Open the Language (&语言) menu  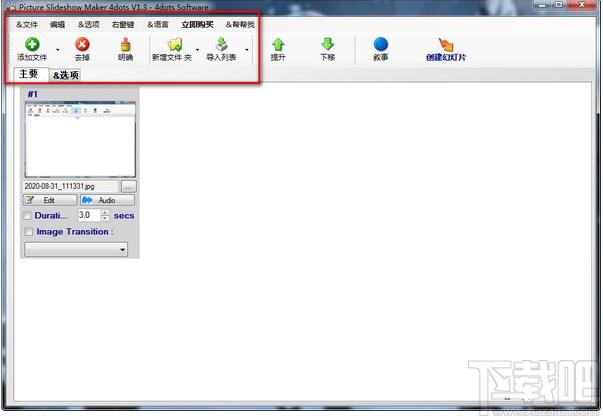click(x=158, y=25)
